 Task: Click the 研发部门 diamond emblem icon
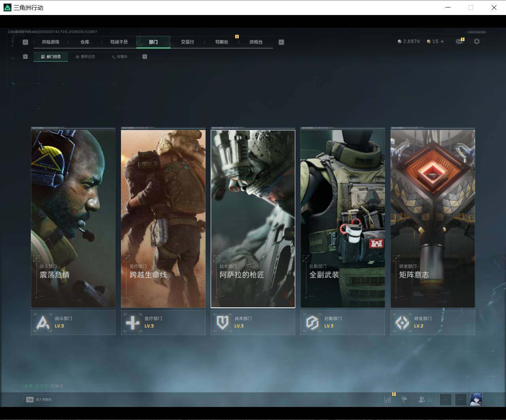pos(402,322)
